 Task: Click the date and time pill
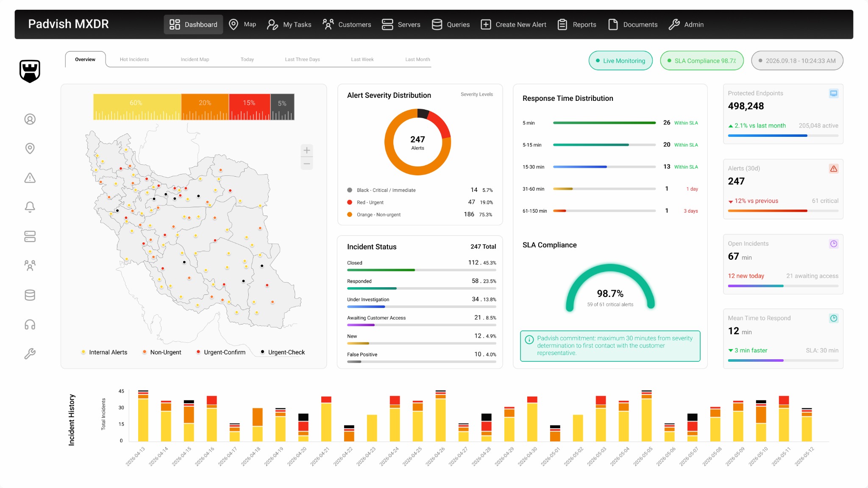[x=797, y=61]
